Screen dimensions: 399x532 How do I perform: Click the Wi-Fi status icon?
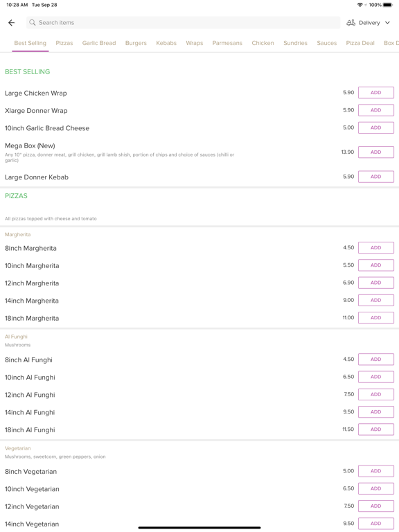(360, 5)
